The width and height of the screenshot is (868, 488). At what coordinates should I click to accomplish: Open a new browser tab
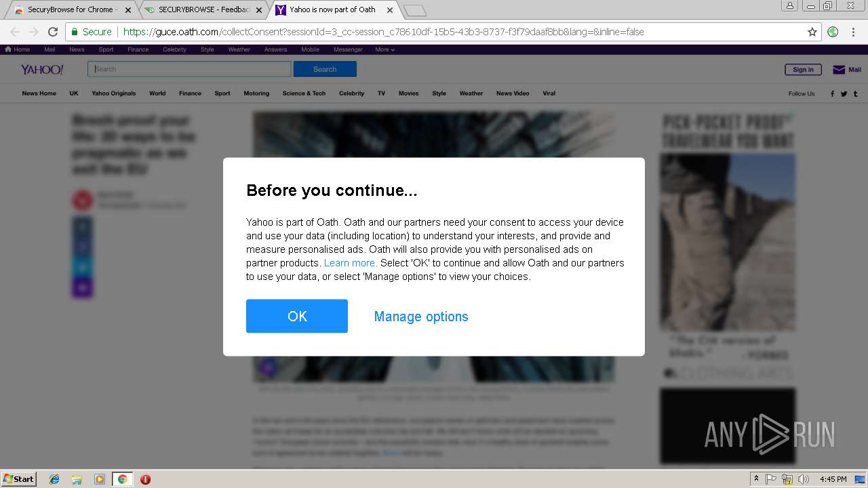coord(414,10)
